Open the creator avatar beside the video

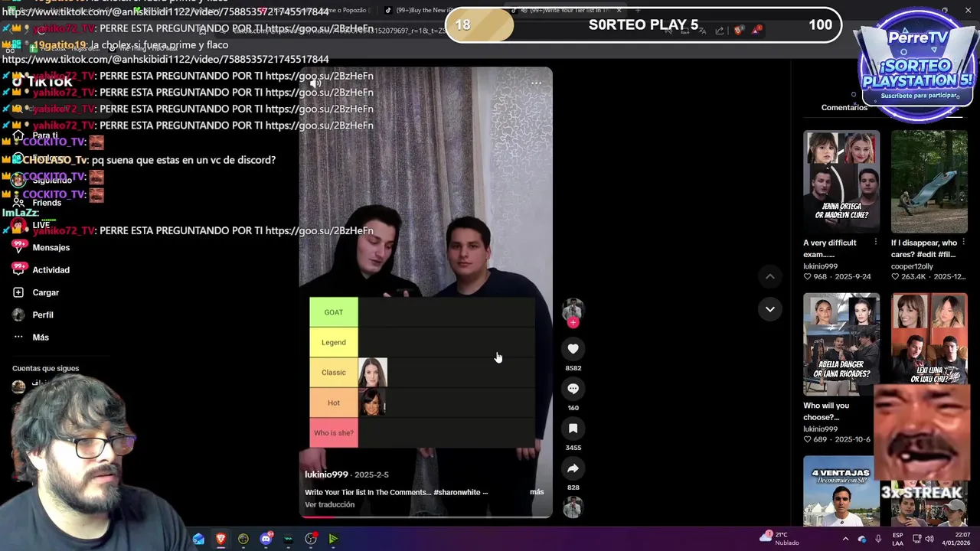[x=573, y=308]
